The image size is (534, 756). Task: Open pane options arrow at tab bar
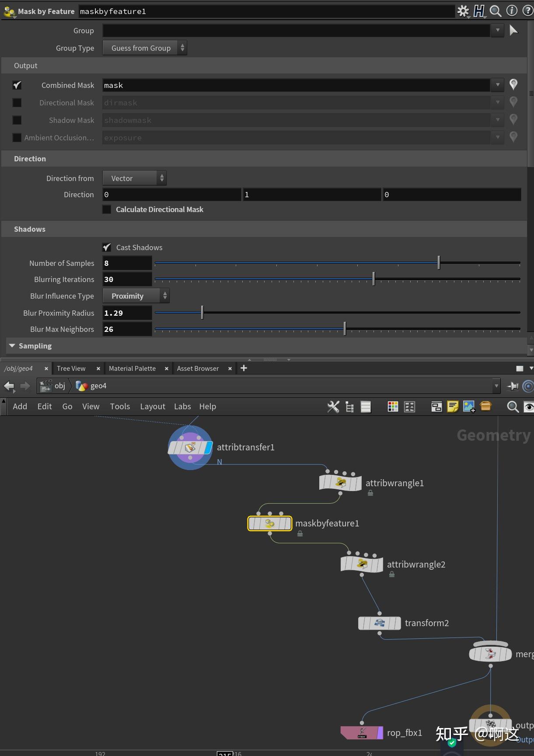(x=531, y=369)
